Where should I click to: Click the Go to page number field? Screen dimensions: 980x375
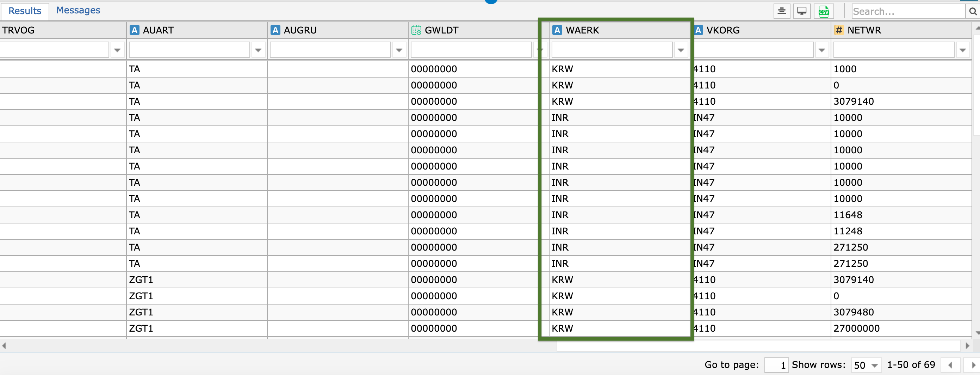point(776,365)
